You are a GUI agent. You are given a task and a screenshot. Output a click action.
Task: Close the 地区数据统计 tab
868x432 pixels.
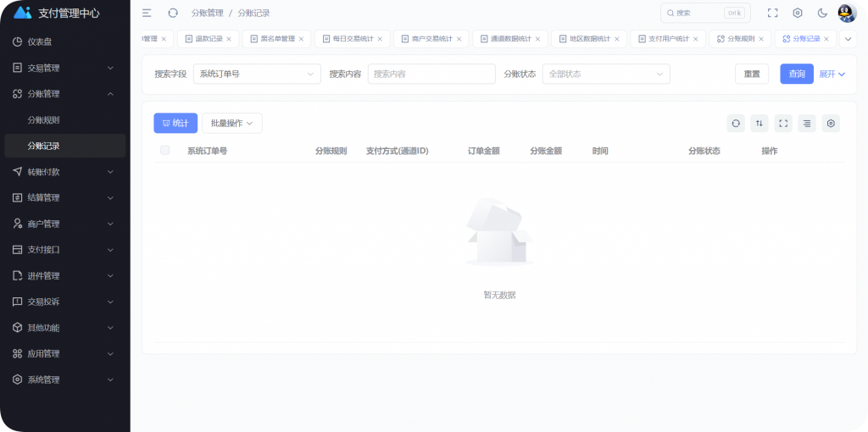(x=617, y=39)
